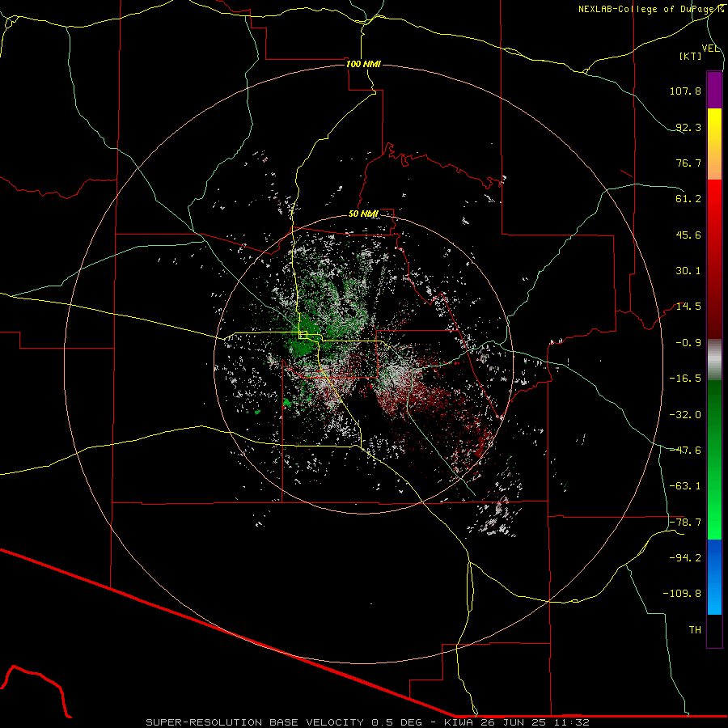This screenshot has width=728, height=728.
Task: Select the 107.8 value on the velocity scale
Action: click(x=685, y=91)
